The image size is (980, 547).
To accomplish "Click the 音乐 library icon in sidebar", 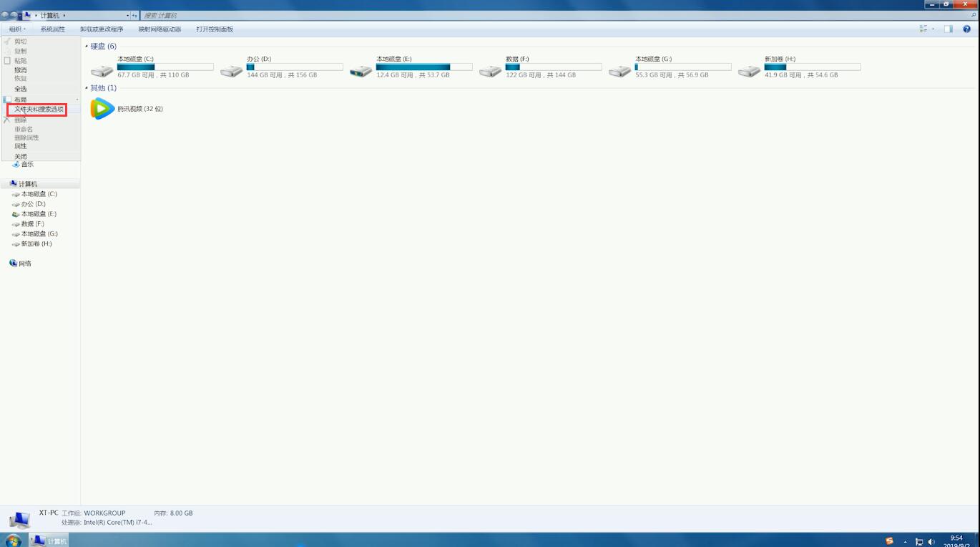I will click(16, 164).
